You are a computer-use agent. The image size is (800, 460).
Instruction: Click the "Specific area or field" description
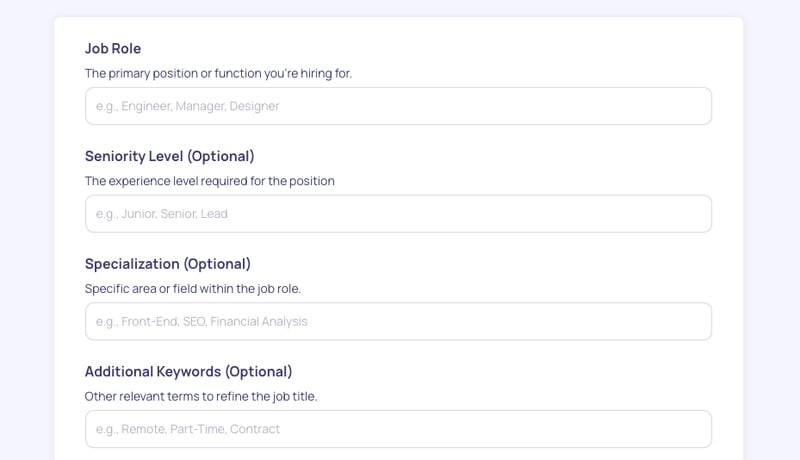pos(193,289)
